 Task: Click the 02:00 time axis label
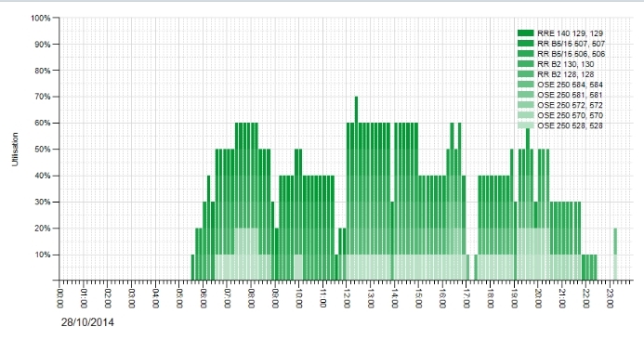tap(107, 297)
